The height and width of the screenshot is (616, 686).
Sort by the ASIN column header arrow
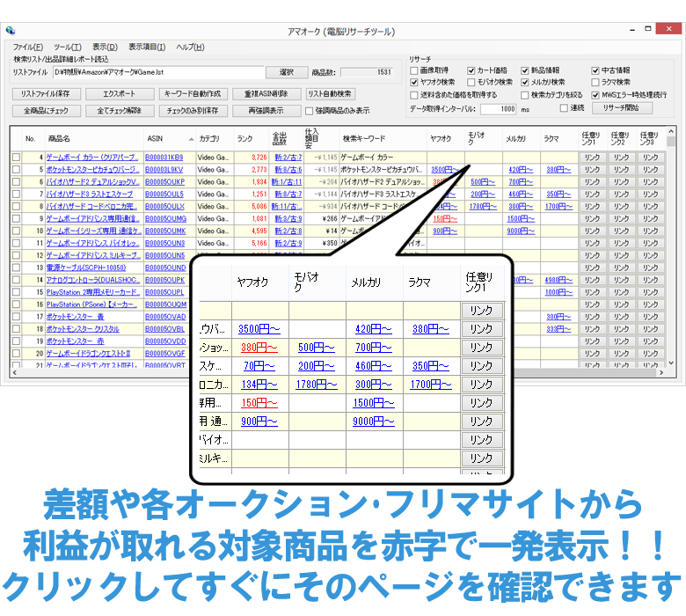pos(191,139)
